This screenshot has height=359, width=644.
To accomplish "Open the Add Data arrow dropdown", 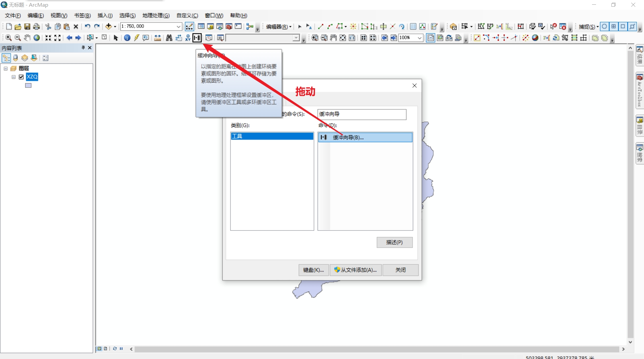I will click(x=115, y=27).
